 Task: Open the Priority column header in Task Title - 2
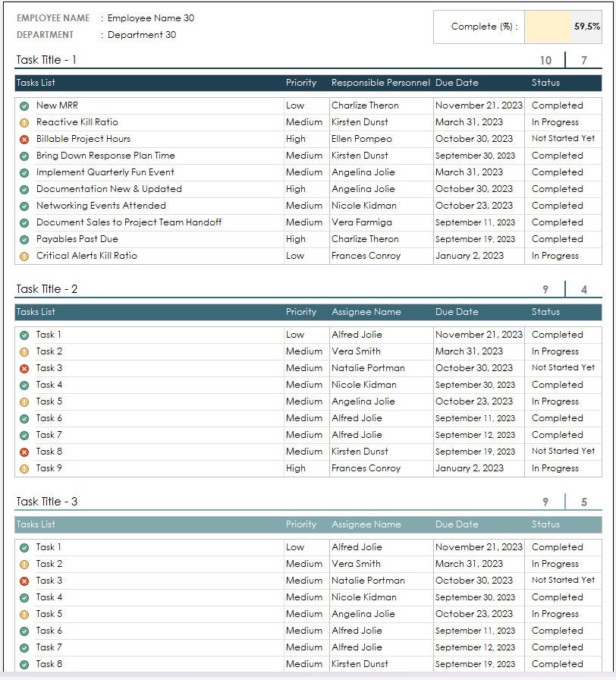pyautogui.click(x=302, y=312)
